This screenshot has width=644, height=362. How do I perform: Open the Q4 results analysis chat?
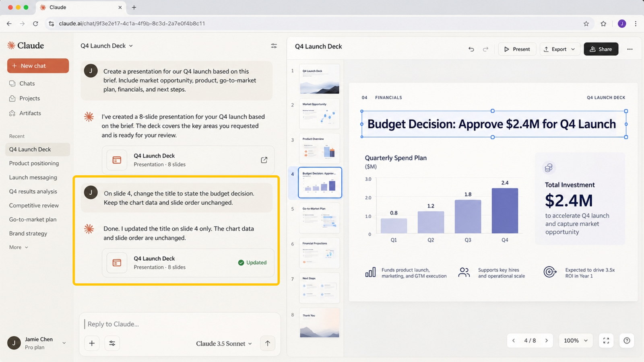tap(33, 191)
